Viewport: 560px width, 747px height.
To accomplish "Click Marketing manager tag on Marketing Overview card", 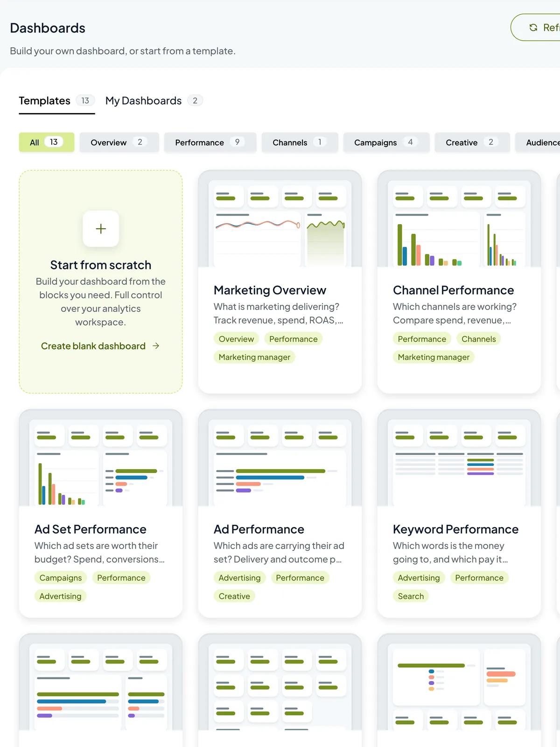I will 254,357.
